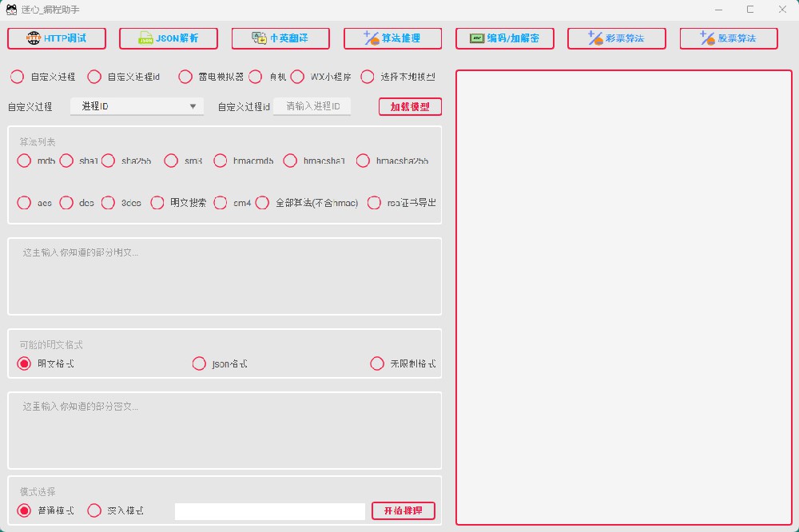
Task: Open the 中英翻译 translation tool
Action: [x=280, y=38]
